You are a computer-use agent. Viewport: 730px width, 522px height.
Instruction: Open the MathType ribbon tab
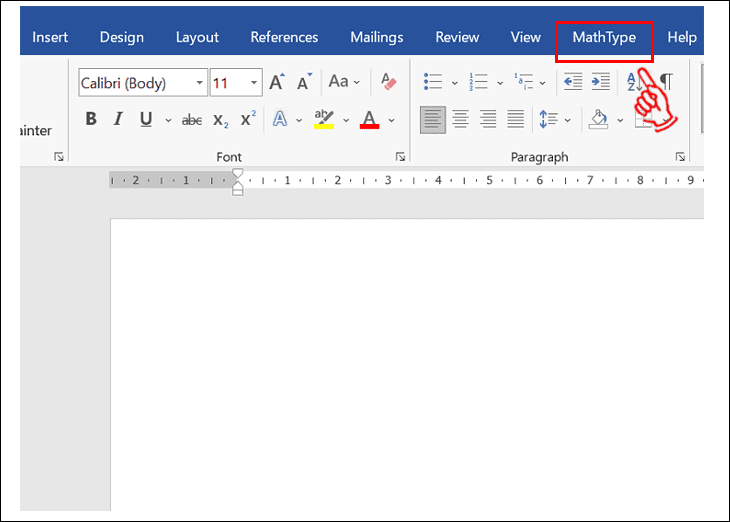point(604,38)
